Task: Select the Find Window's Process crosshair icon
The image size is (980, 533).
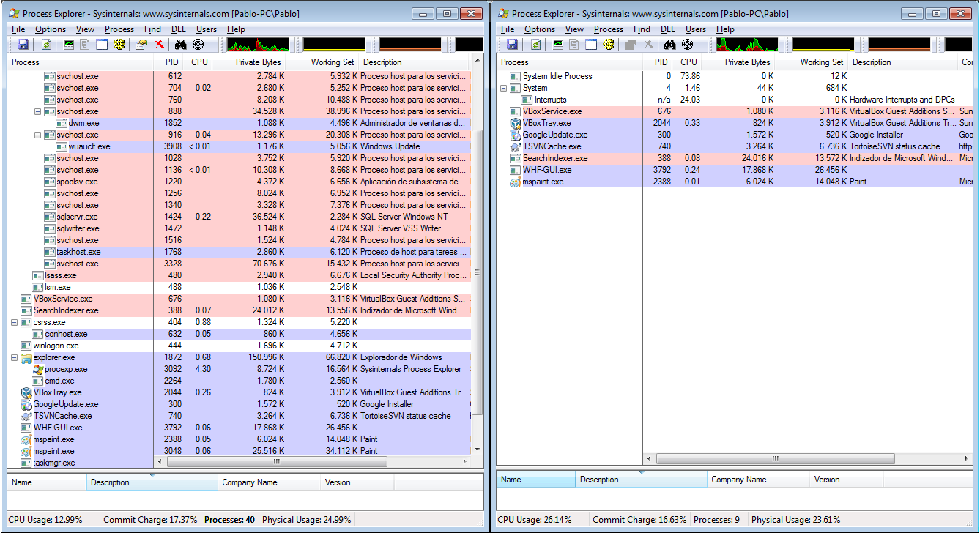Action: point(197,45)
